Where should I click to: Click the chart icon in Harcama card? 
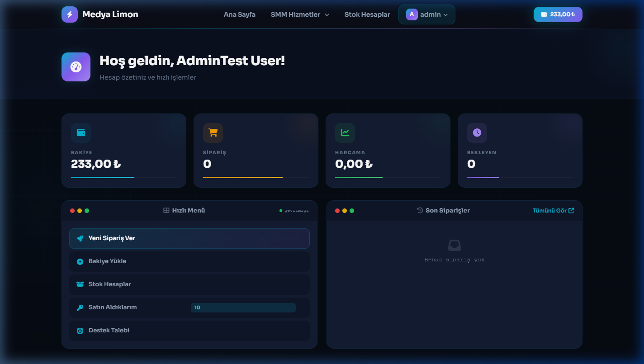click(345, 132)
